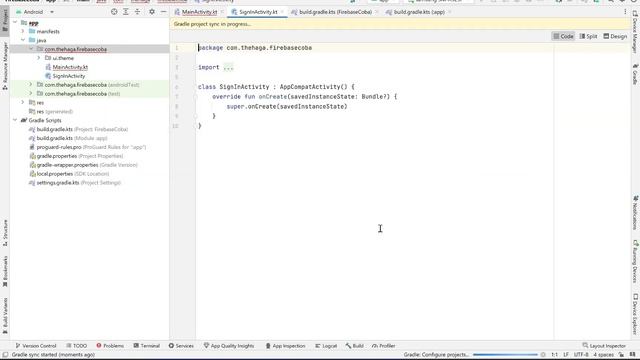Switch to build.gradle.kts (app) tab

pyautogui.click(x=419, y=12)
